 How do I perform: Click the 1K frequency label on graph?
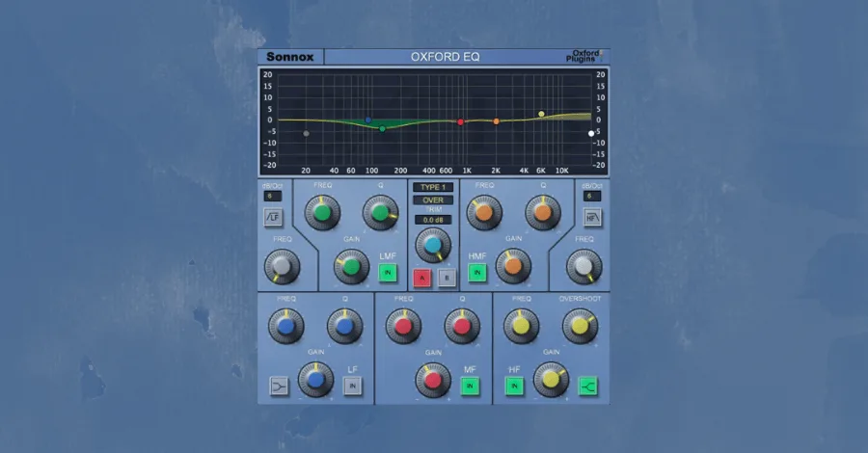[467, 171]
